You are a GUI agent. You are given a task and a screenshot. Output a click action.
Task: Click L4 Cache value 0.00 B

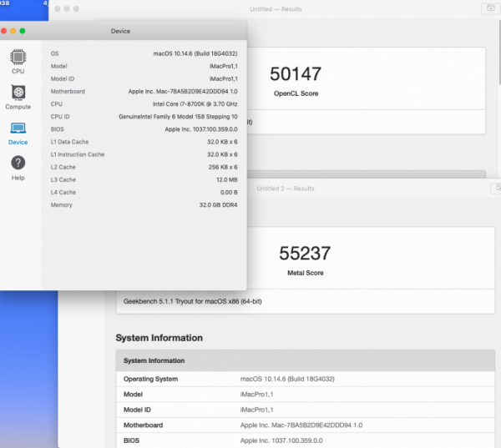coord(229,192)
